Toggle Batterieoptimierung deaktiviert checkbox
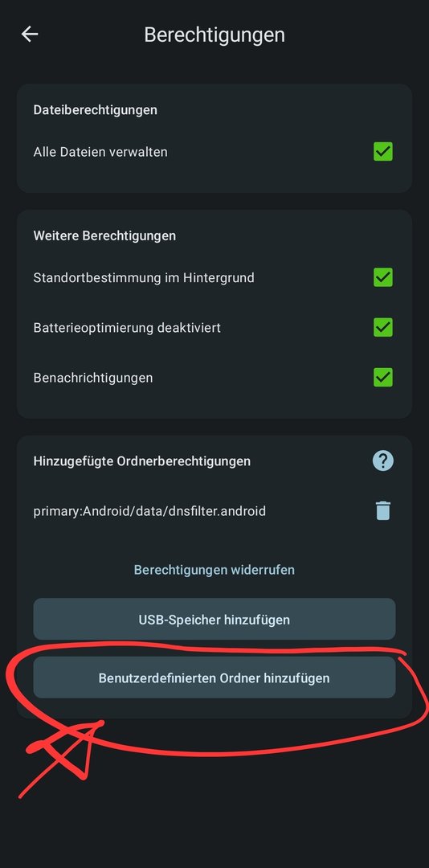The height and width of the screenshot is (868, 429). point(383,328)
